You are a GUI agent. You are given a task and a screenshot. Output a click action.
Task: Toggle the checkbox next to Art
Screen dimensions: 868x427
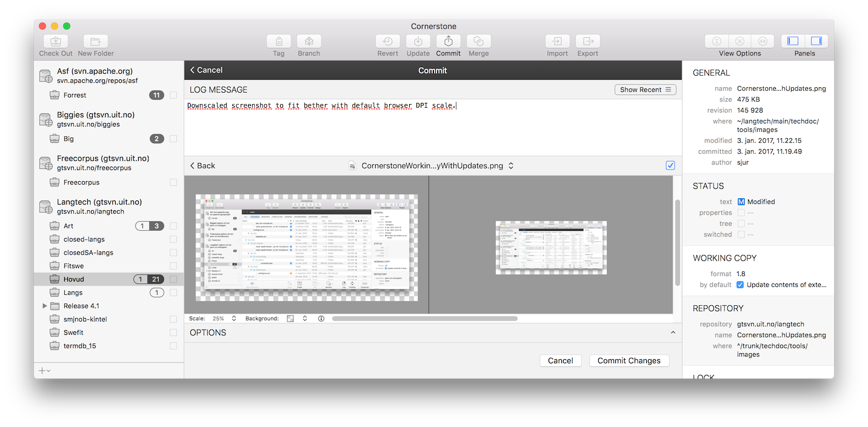[173, 226]
